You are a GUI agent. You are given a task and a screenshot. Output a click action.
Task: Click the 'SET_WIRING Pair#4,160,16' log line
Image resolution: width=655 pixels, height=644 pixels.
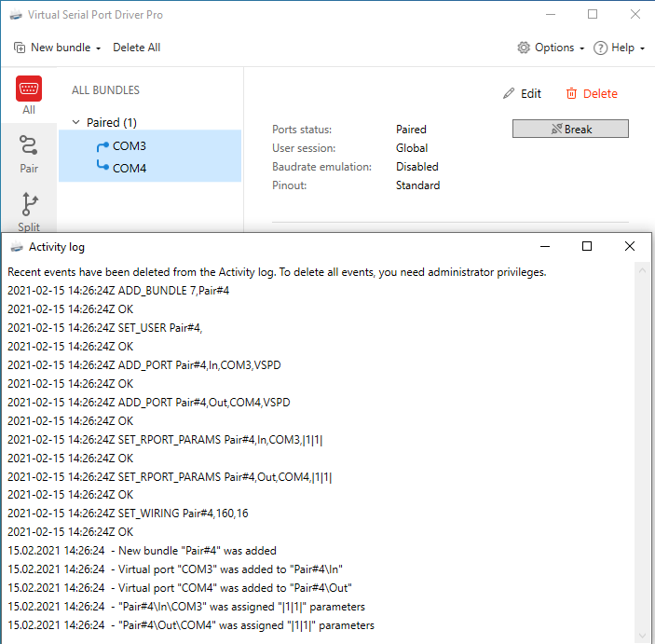click(x=128, y=514)
